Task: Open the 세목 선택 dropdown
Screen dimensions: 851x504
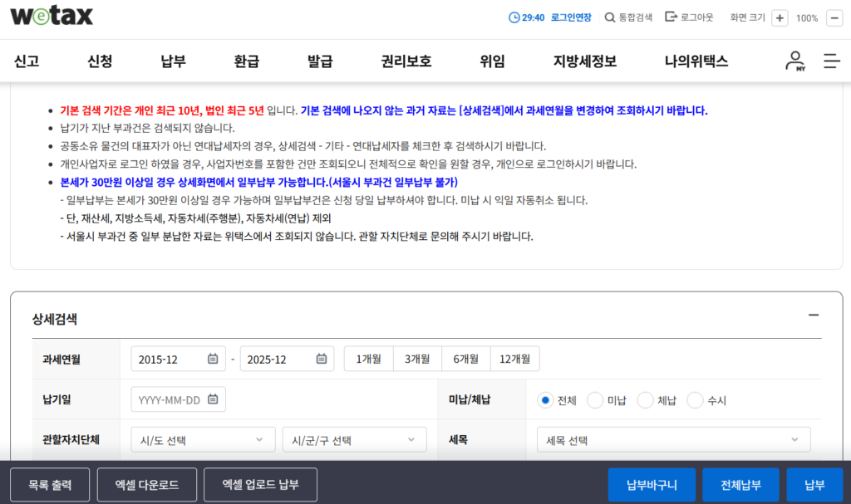Action: 673,439
